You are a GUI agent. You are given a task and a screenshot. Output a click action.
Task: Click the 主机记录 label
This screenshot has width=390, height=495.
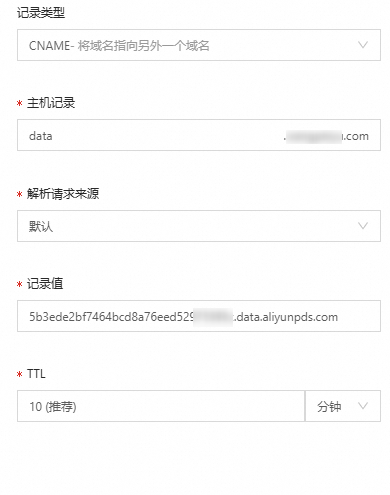(x=51, y=103)
